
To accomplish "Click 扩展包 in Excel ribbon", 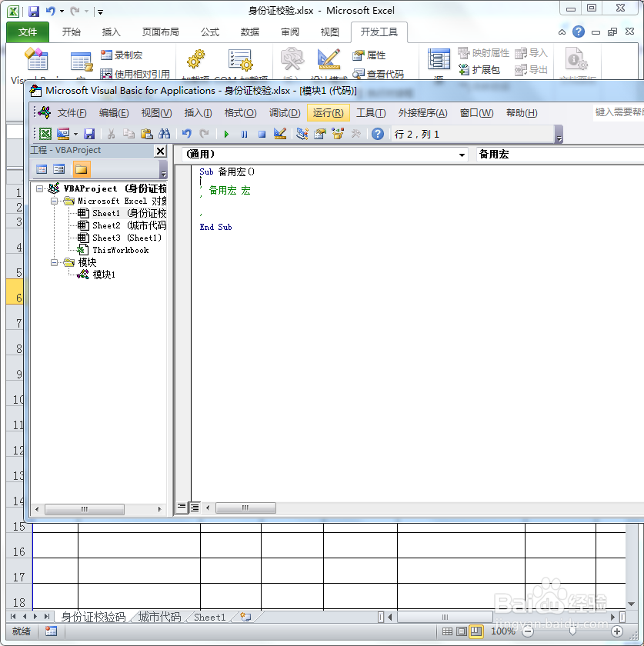I will (x=479, y=70).
